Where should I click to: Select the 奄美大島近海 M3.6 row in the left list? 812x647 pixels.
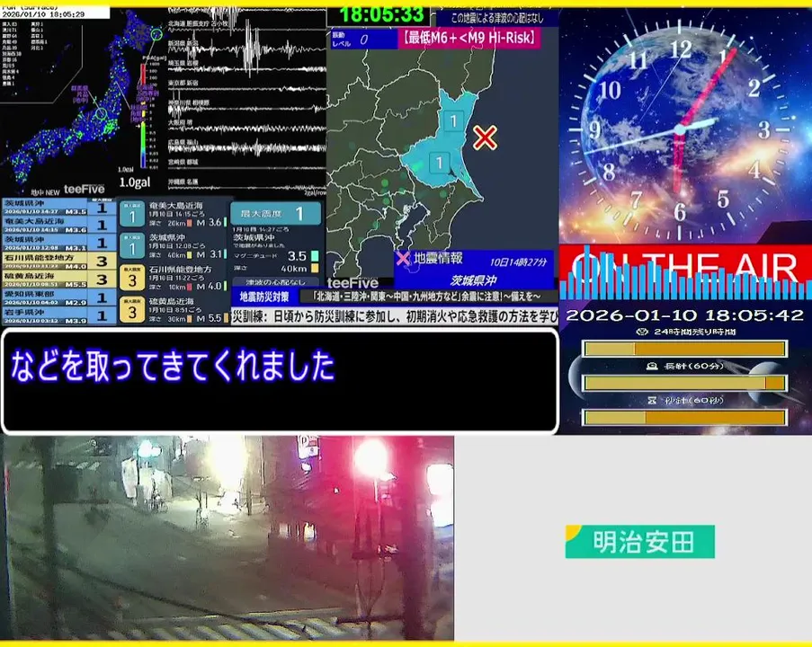(x=58, y=226)
